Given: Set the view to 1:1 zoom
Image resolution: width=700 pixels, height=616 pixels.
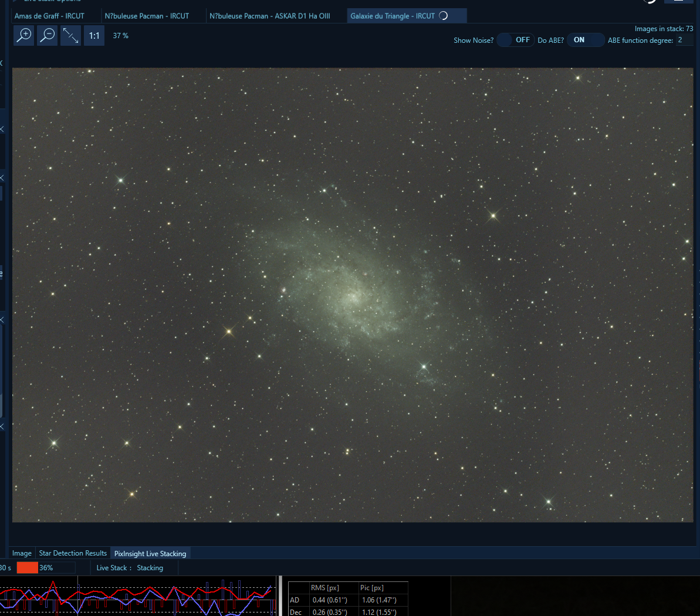Looking at the screenshot, I should [94, 35].
